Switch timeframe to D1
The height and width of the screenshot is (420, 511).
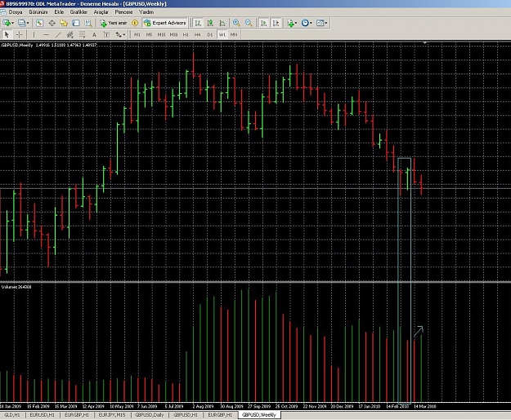pos(210,34)
